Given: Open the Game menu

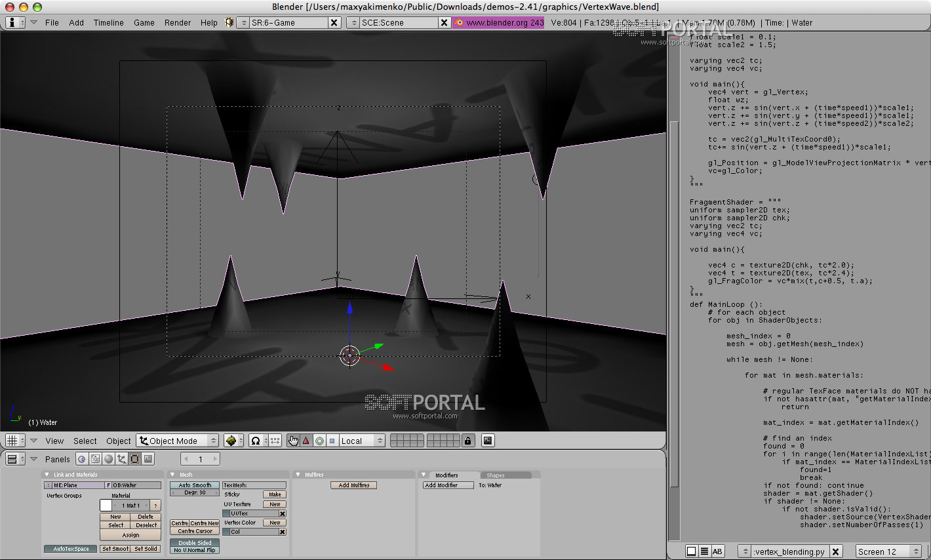Looking at the screenshot, I should (x=144, y=22).
